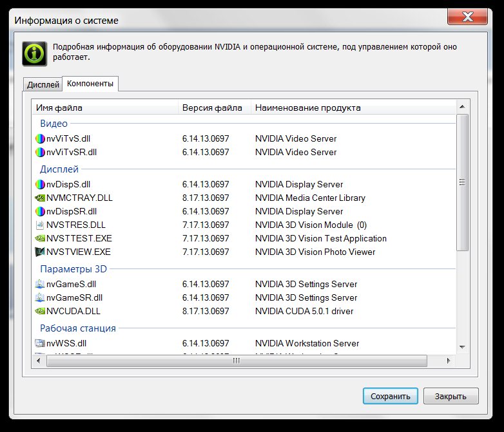The image size is (504, 432).
Task: Click NVIDIA 3D Vision Photo Viewer text
Action: 315,252
